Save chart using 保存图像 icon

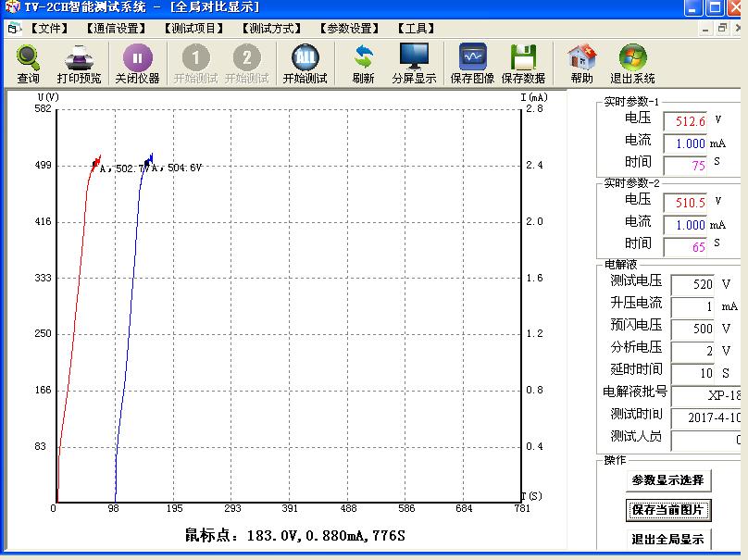coord(472,63)
